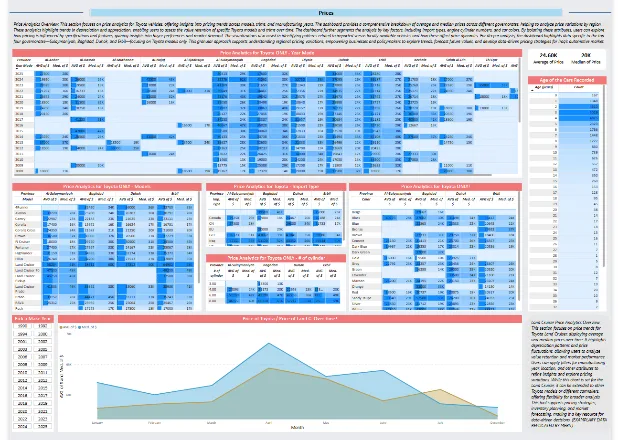The height and width of the screenshot is (440, 618).
Task: Click the Orange row in Color table
Action: (x=433, y=287)
